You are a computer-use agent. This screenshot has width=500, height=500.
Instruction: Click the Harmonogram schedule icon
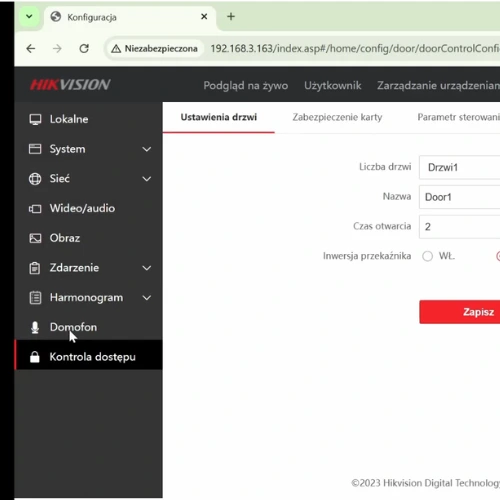pyautogui.click(x=35, y=297)
